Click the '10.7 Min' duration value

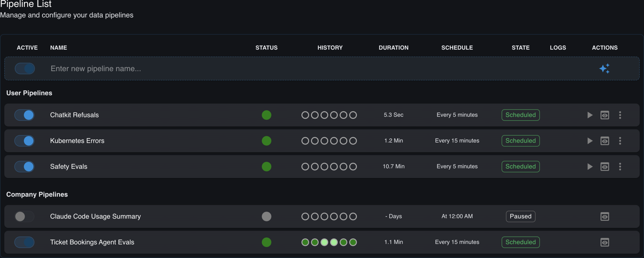393,166
